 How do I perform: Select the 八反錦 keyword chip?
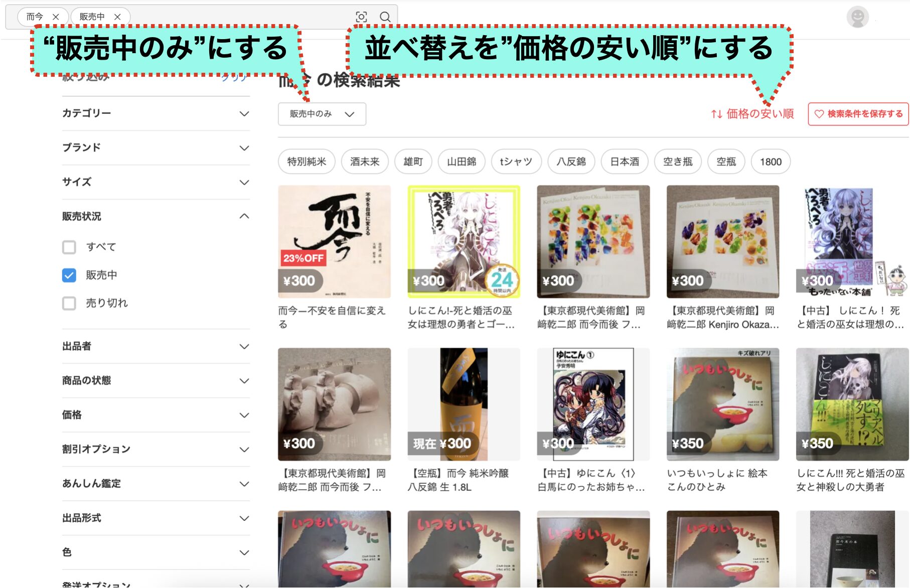[571, 162]
